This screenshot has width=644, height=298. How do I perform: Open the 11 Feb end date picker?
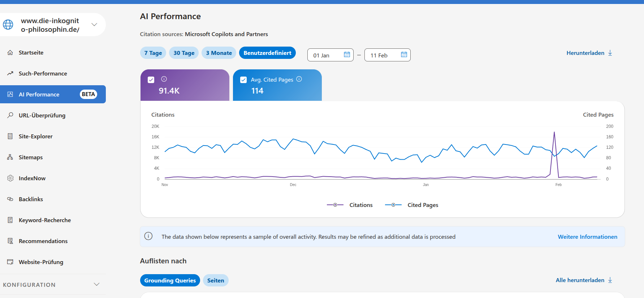(x=387, y=55)
